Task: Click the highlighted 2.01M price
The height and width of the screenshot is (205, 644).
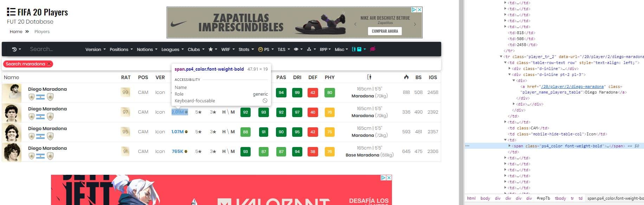Action: coord(180,112)
